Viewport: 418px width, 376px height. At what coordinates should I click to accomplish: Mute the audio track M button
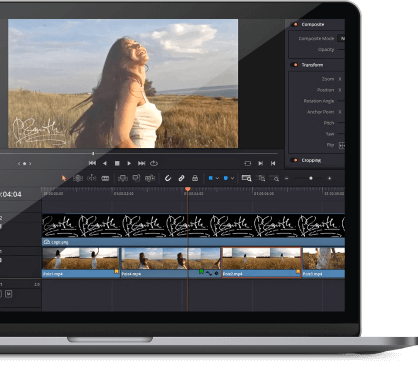9,294
